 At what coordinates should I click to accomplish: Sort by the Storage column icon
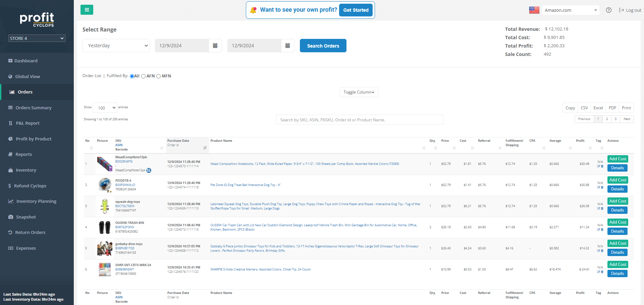click(x=570, y=148)
